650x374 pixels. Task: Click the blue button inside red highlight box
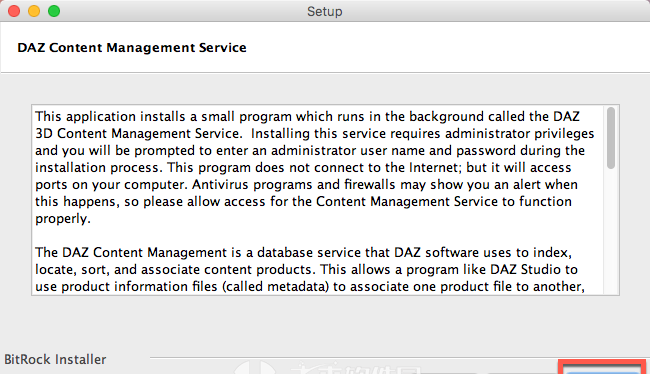(x=602, y=372)
